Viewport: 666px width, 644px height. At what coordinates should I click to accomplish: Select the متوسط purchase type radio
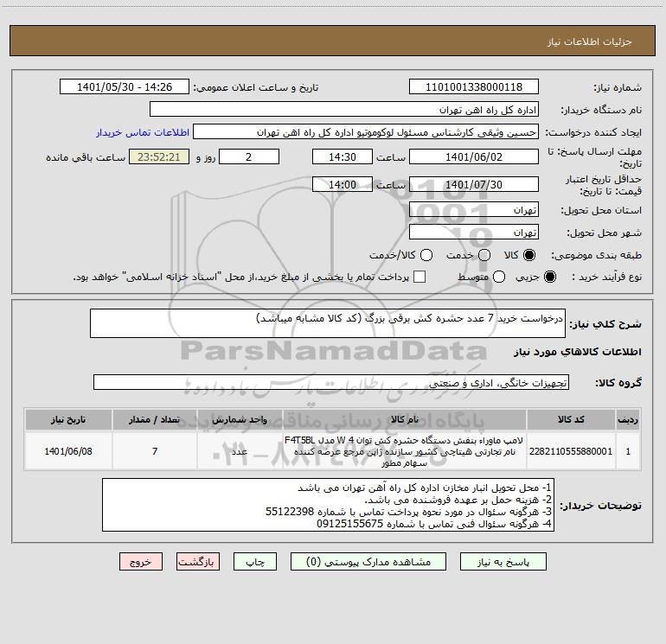click(499, 277)
